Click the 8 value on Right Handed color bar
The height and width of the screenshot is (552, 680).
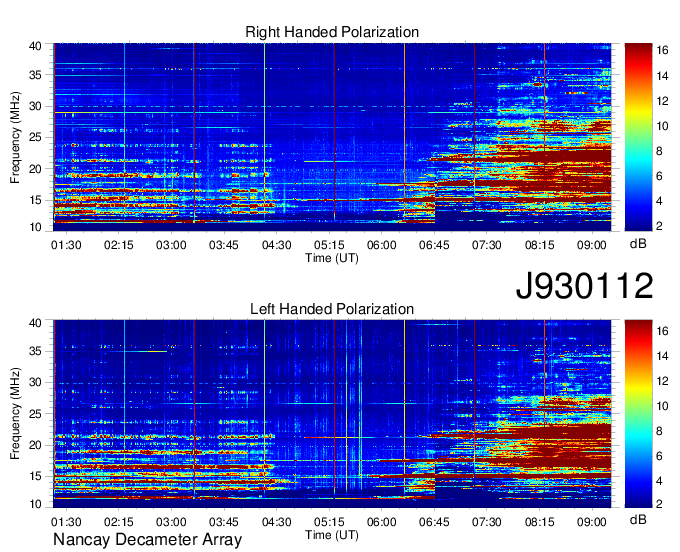click(x=660, y=151)
